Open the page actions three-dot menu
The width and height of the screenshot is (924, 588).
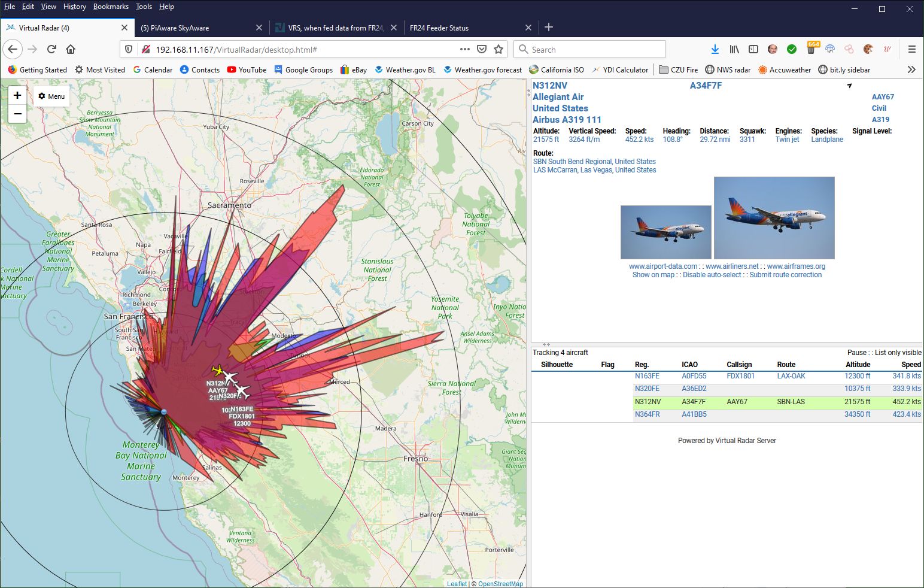click(x=464, y=49)
